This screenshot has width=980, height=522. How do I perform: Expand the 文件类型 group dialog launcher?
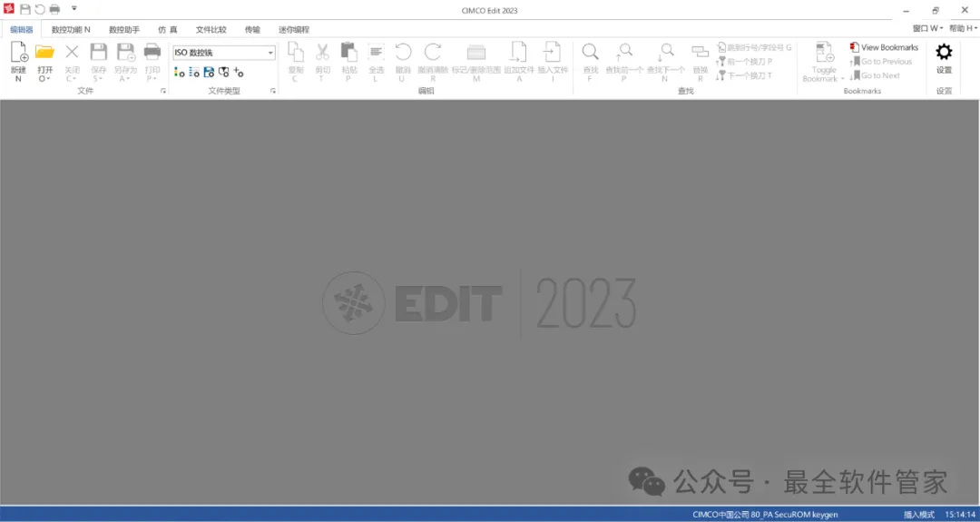point(272,92)
